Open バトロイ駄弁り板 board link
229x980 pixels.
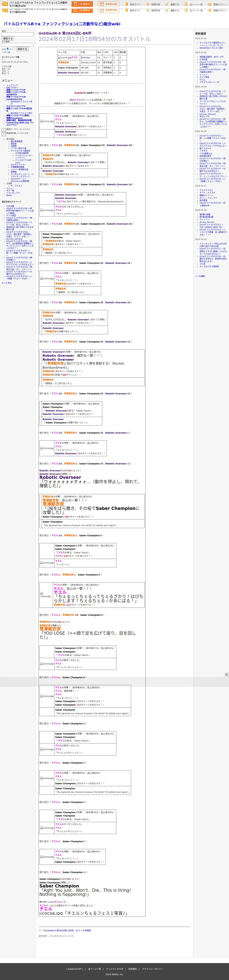(19, 148)
